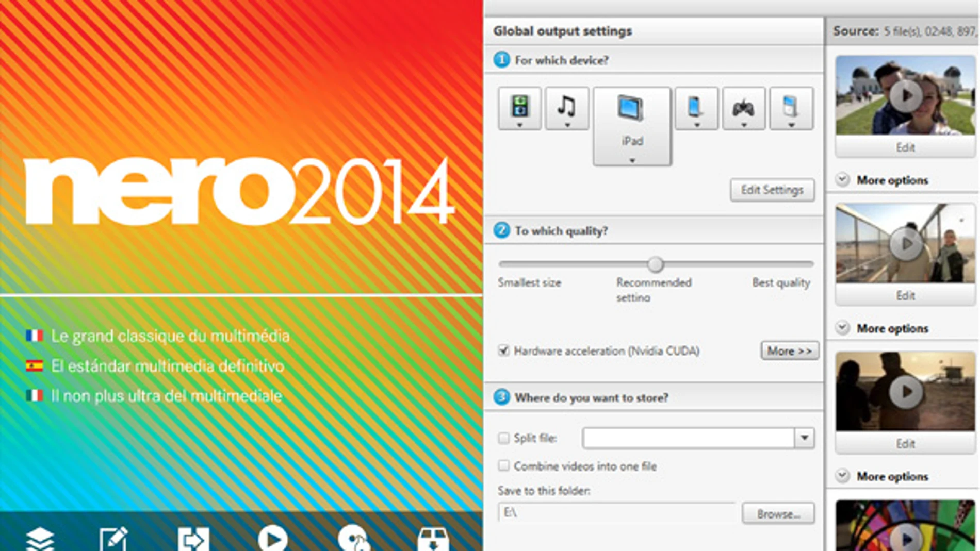Image resolution: width=980 pixels, height=551 pixels.
Task: Click the Recommended setting label
Action: [x=654, y=290]
